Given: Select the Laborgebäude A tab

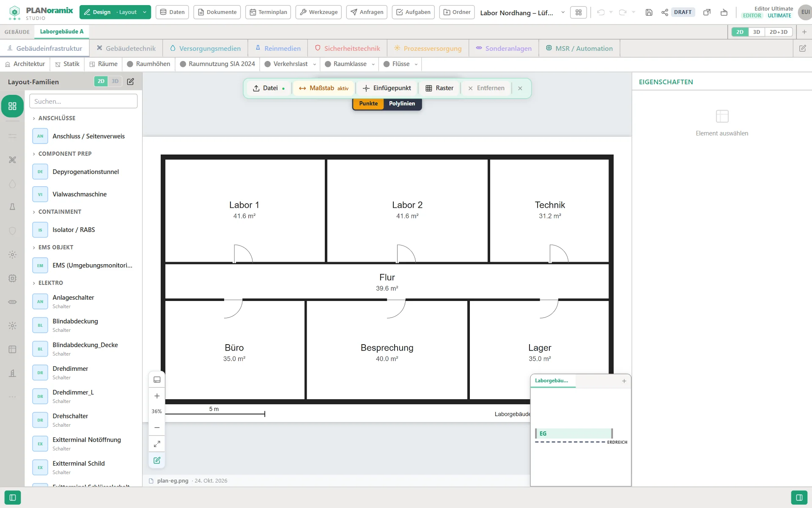Looking at the screenshot, I should click(62, 32).
